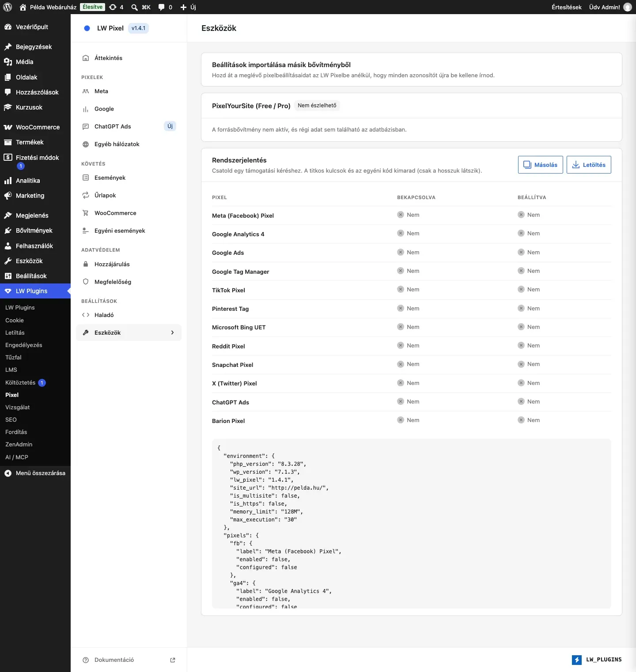Open the search ⌘K icon in admin bar
The height and width of the screenshot is (672, 636).
[140, 7]
